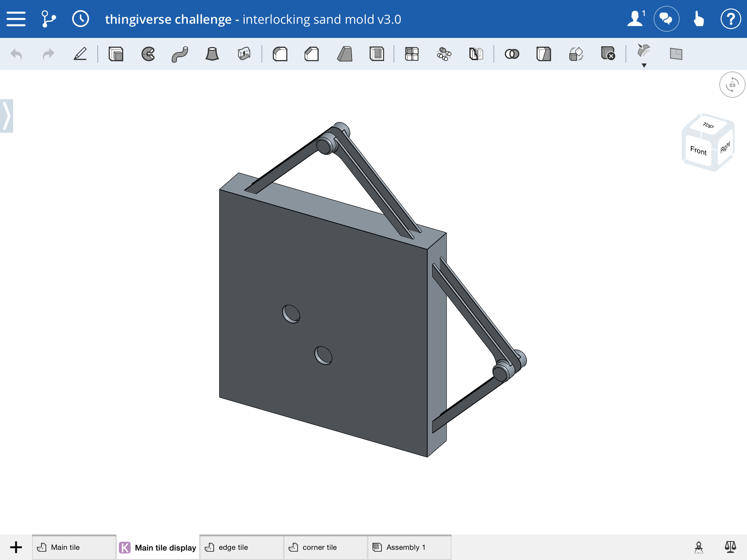Toggle the rotation lock button
The height and width of the screenshot is (560, 747).
pyautogui.click(x=732, y=85)
